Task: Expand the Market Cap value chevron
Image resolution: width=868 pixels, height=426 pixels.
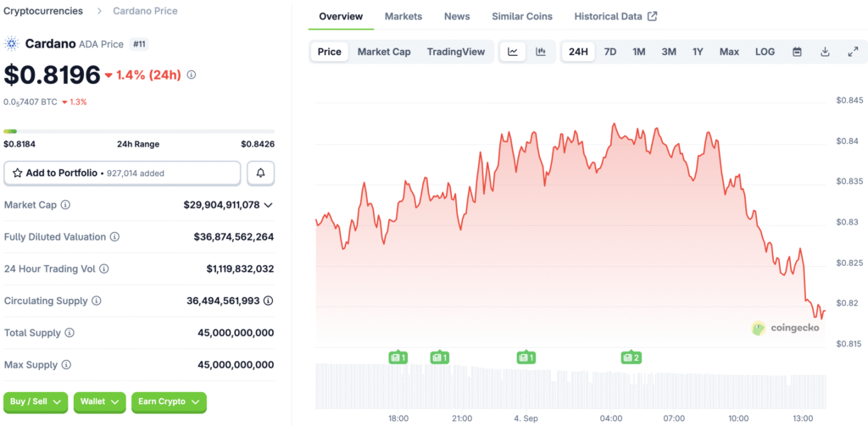Action: (x=269, y=205)
